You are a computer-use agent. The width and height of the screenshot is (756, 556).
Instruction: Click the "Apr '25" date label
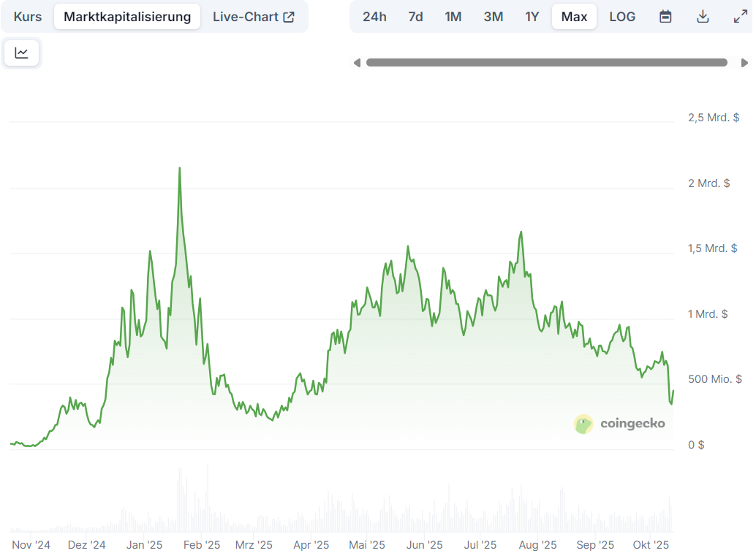[311, 545]
